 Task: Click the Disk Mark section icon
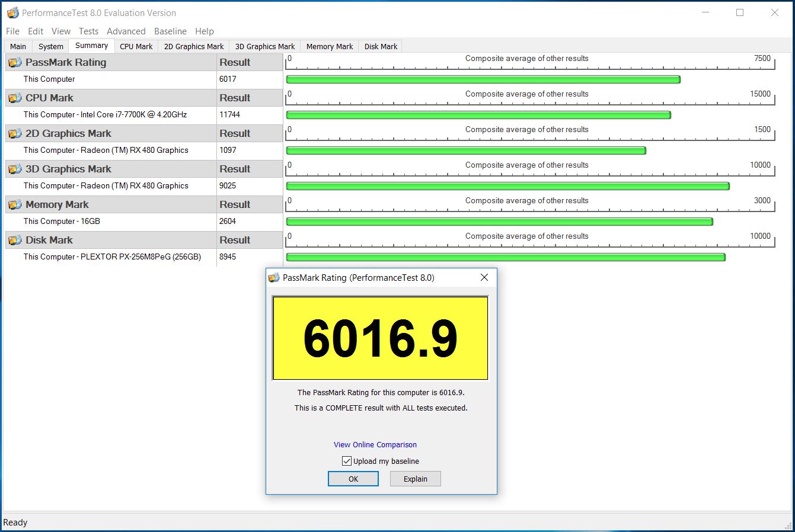(x=15, y=241)
